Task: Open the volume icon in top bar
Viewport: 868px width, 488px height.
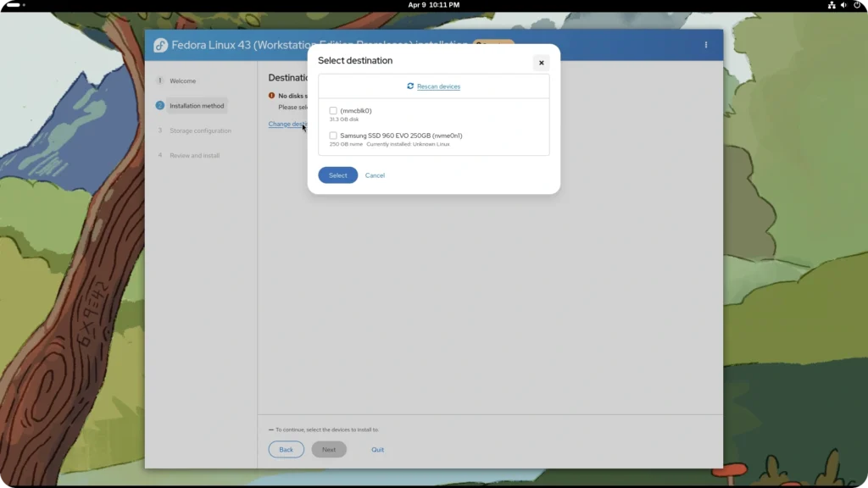Action: click(x=843, y=5)
